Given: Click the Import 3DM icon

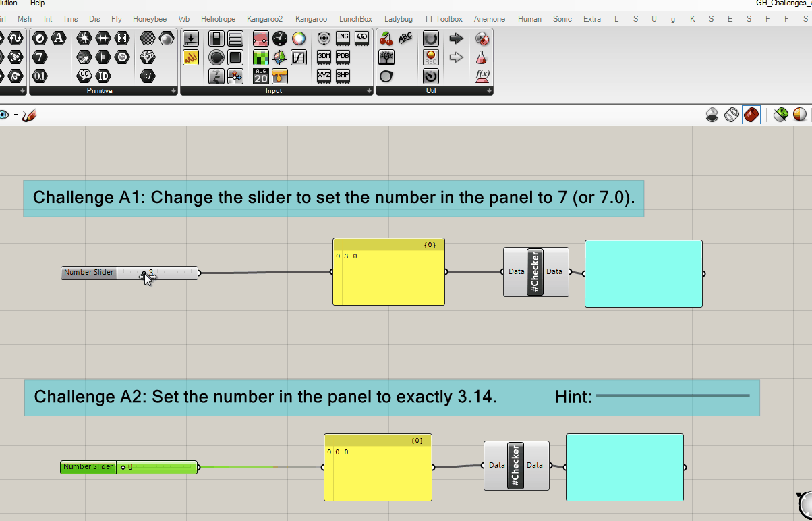Looking at the screenshot, I should click(x=324, y=57).
